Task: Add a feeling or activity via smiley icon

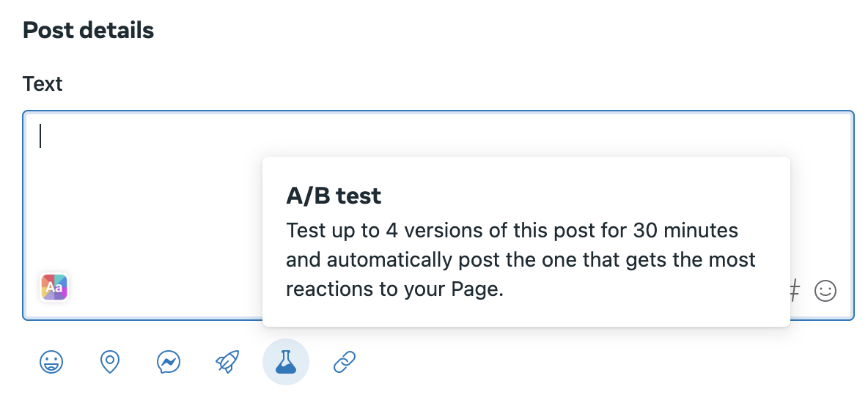Action: click(51, 363)
